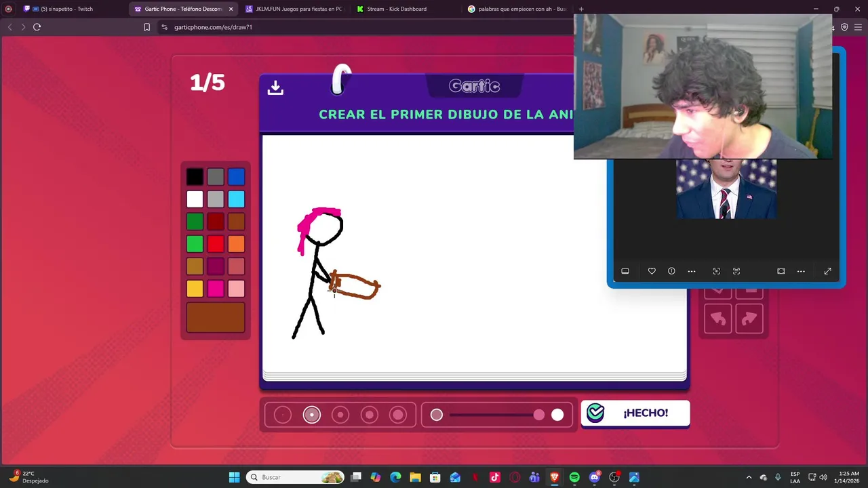
Task: Switch to the palabras que empiecen tab
Action: 517,9
